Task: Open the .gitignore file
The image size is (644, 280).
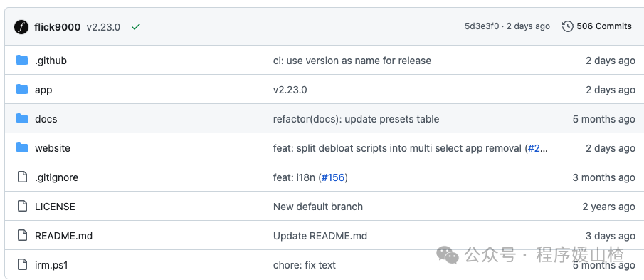Action: pyautogui.click(x=56, y=177)
